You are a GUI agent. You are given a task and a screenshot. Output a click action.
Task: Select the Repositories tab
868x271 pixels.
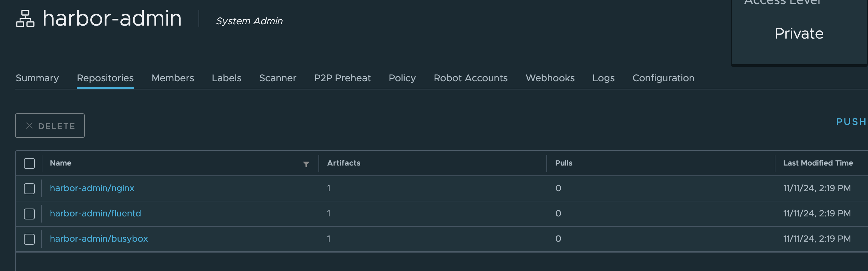point(105,78)
